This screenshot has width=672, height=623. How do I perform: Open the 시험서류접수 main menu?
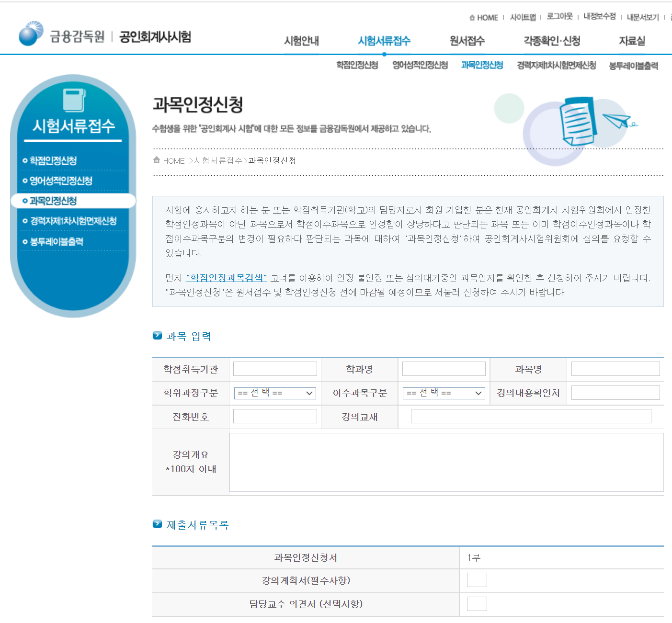384,41
